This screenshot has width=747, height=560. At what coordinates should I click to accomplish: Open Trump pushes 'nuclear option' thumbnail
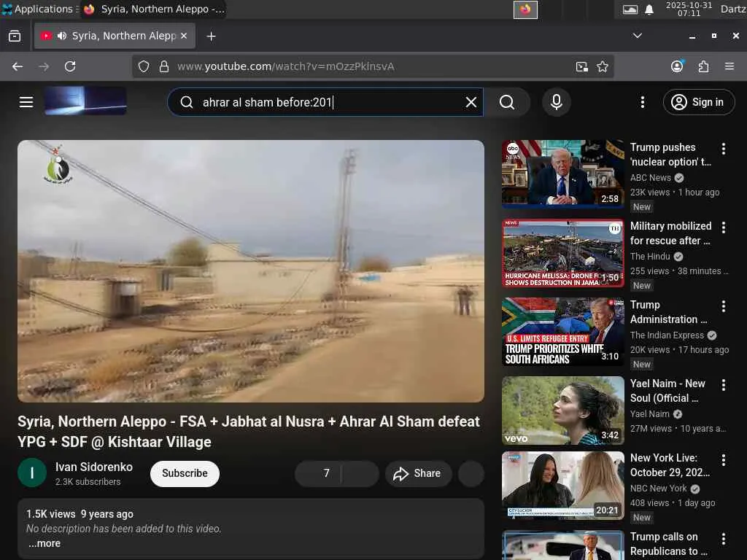[562, 174]
